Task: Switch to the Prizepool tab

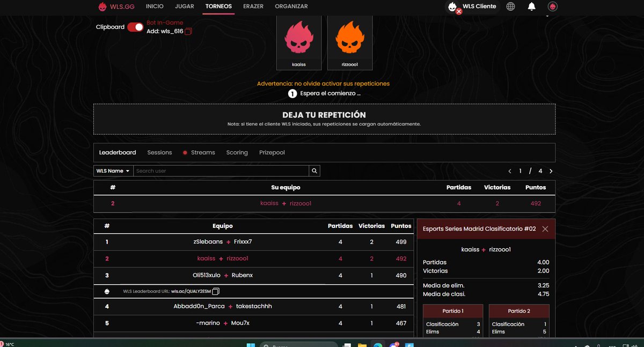Action: click(272, 152)
